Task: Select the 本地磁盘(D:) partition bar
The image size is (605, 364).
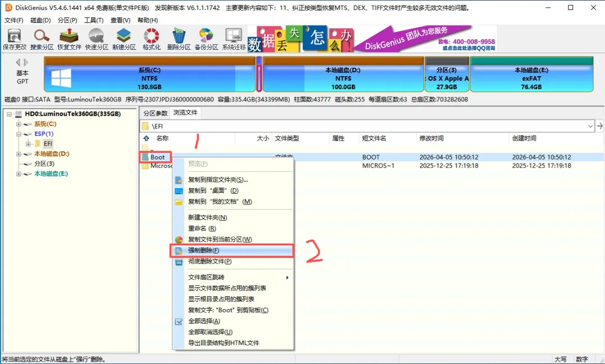Action: pos(343,74)
